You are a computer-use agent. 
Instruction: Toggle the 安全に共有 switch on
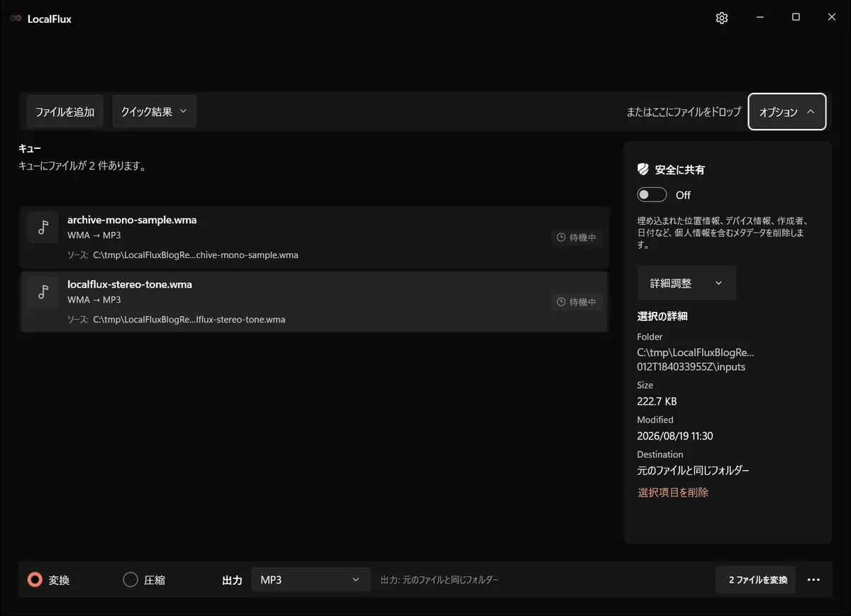pyautogui.click(x=652, y=195)
